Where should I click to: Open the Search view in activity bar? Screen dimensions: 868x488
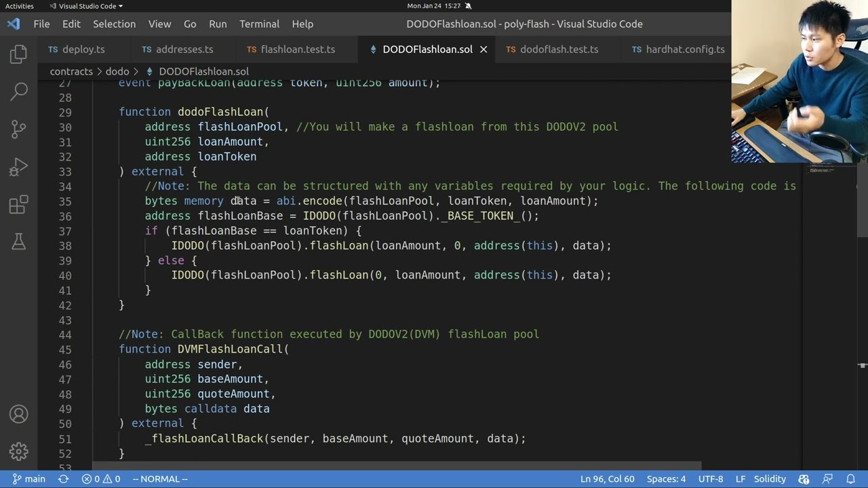click(x=19, y=90)
